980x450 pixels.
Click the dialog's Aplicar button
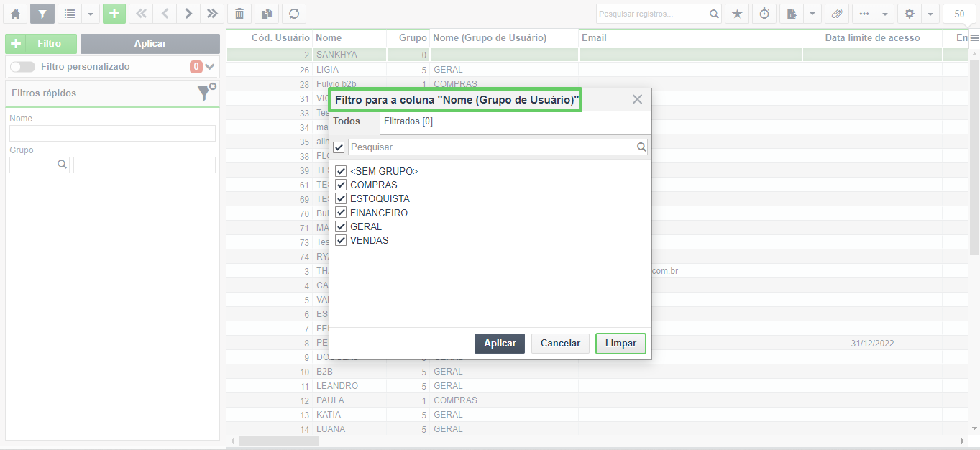[x=500, y=344]
